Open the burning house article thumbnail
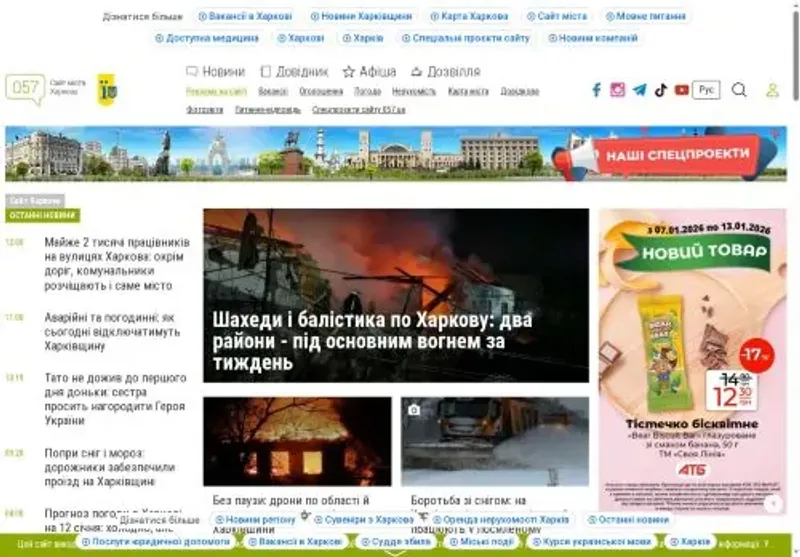This screenshot has width=800, height=557. (x=297, y=441)
